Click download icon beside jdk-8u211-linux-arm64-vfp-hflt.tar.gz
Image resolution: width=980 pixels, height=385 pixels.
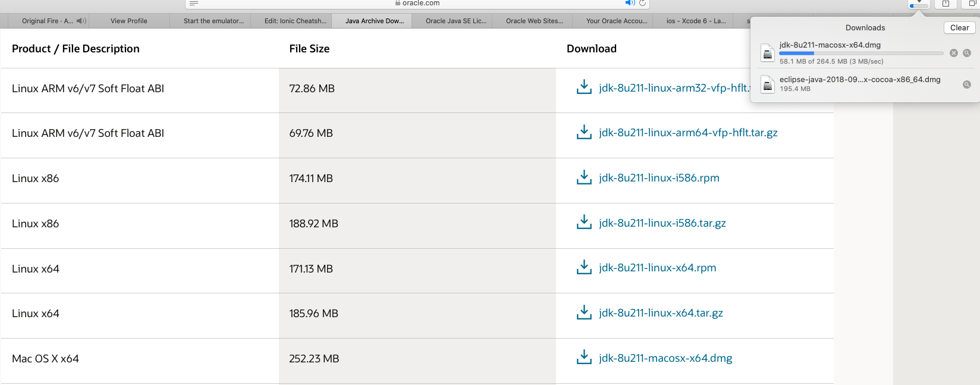click(584, 132)
